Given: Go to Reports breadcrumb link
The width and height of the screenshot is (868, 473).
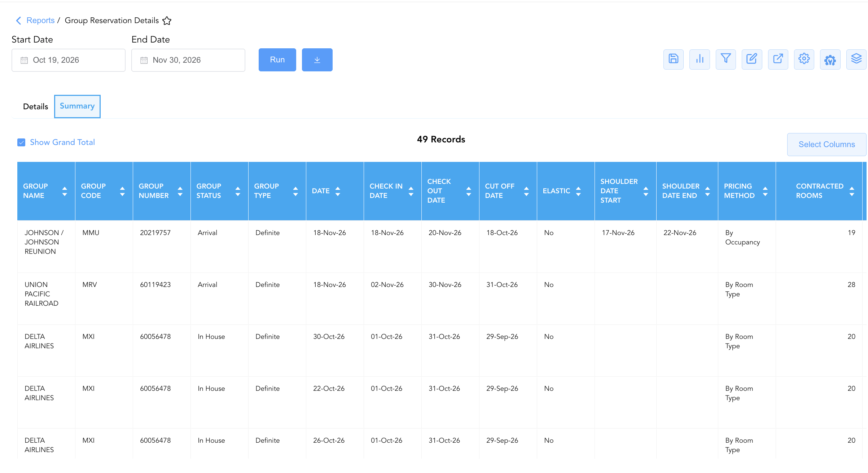Looking at the screenshot, I should coord(40,21).
